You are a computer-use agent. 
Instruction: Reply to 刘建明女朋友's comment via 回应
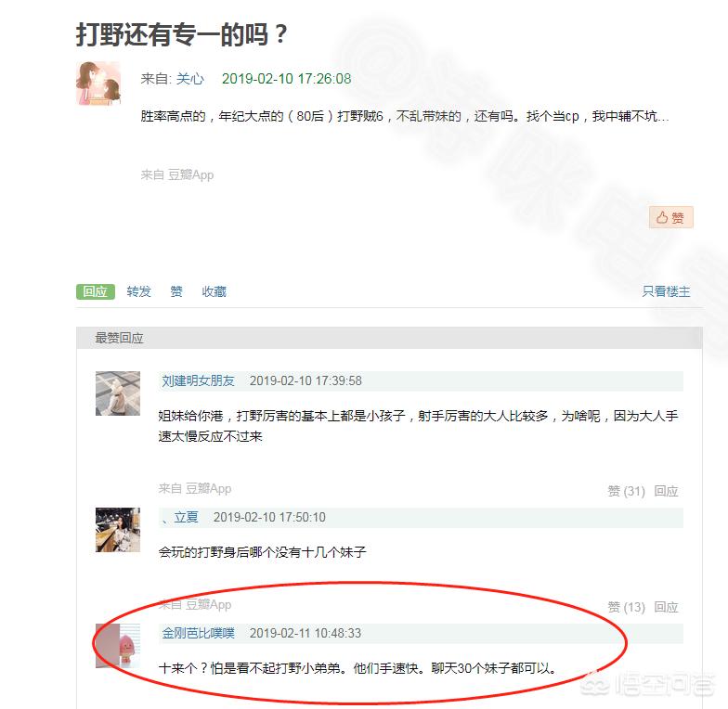tap(667, 491)
